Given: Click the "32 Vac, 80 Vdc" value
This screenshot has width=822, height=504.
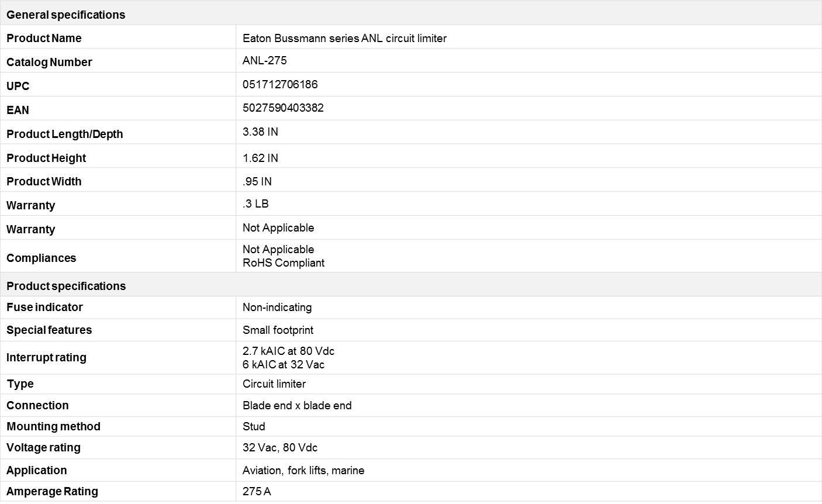Looking at the screenshot, I should click(x=280, y=447).
